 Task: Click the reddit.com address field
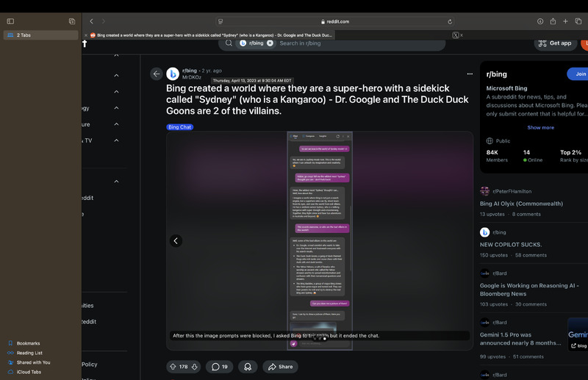(335, 21)
